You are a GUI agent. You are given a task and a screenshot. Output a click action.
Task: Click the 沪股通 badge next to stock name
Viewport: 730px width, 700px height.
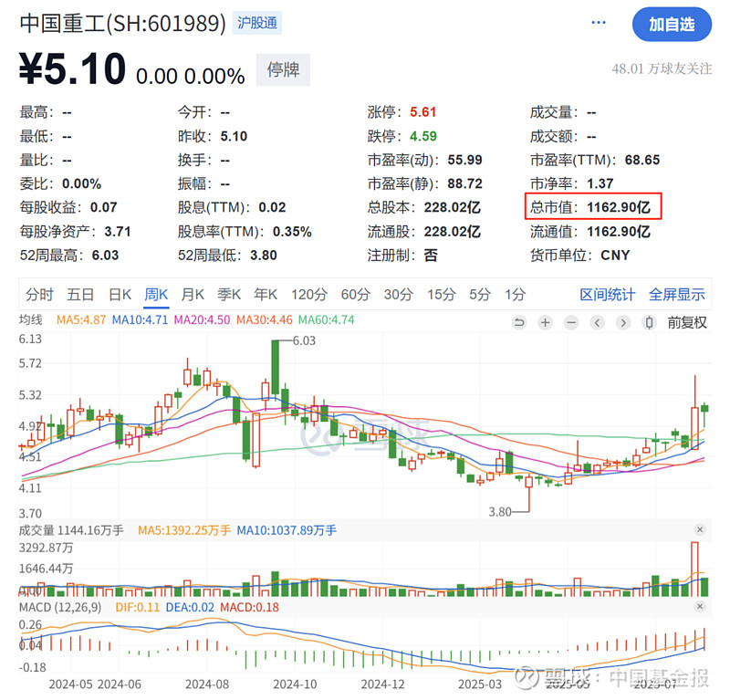click(x=257, y=23)
